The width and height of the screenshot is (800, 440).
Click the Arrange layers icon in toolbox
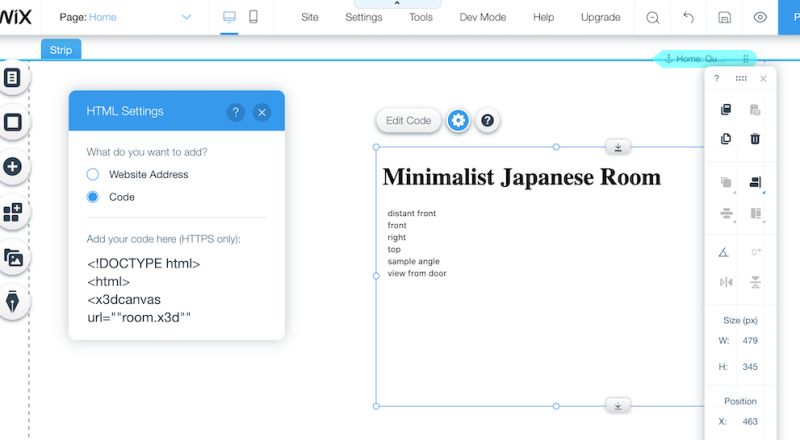tap(726, 182)
